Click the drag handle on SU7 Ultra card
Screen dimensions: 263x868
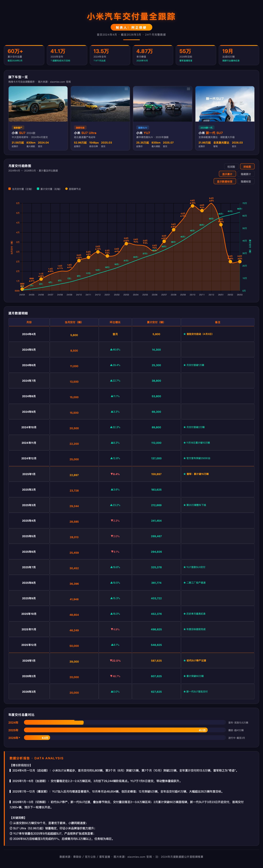click(x=126, y=89)
